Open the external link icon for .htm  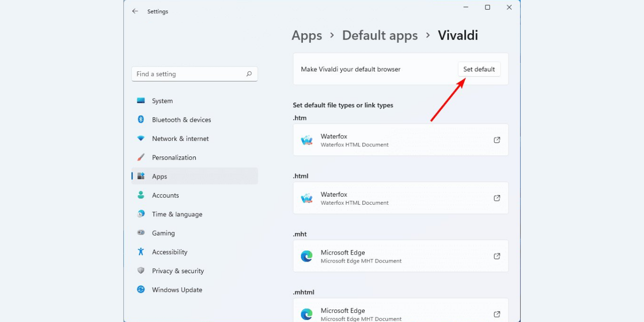[497, 140]
